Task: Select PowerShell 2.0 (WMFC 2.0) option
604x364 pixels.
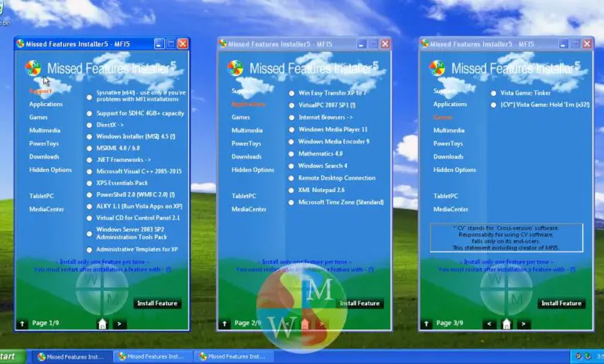Action: click(x=89, y=195)
